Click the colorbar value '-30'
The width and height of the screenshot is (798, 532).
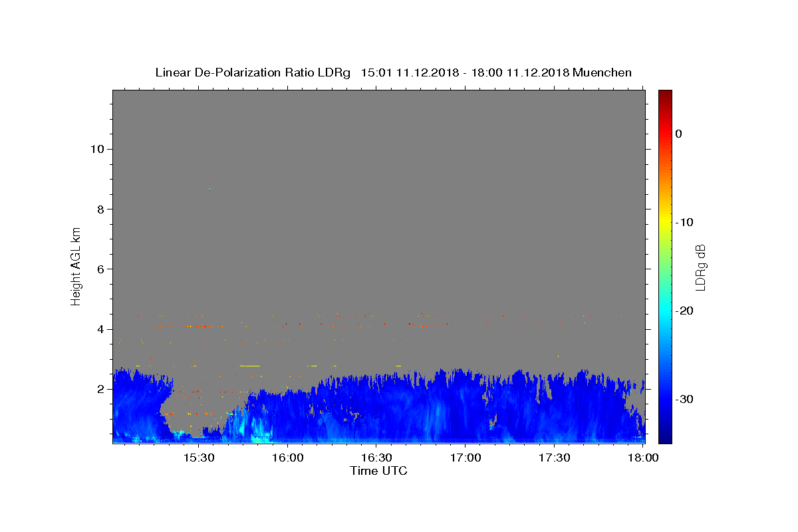click(685, 400)
